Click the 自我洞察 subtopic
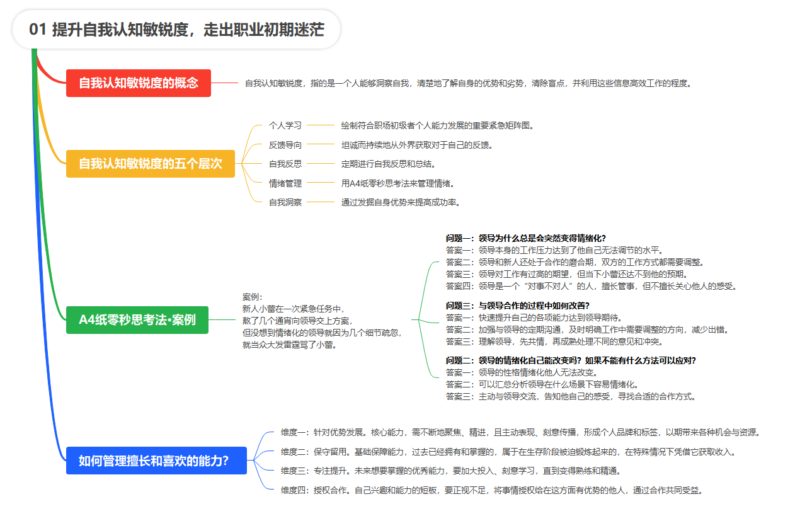The width and height of the screenshot is (812, 516). 285,202
